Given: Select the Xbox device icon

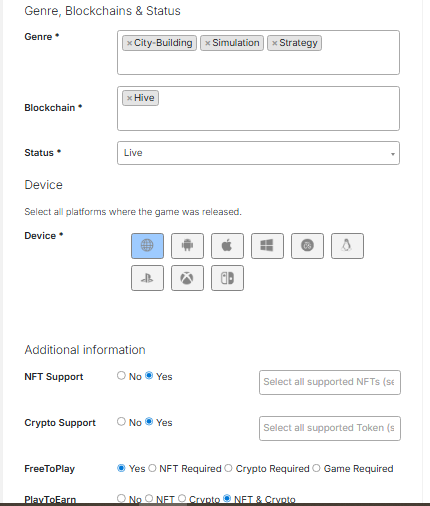Looking at the screenshot, I should (x=187, y=278).
